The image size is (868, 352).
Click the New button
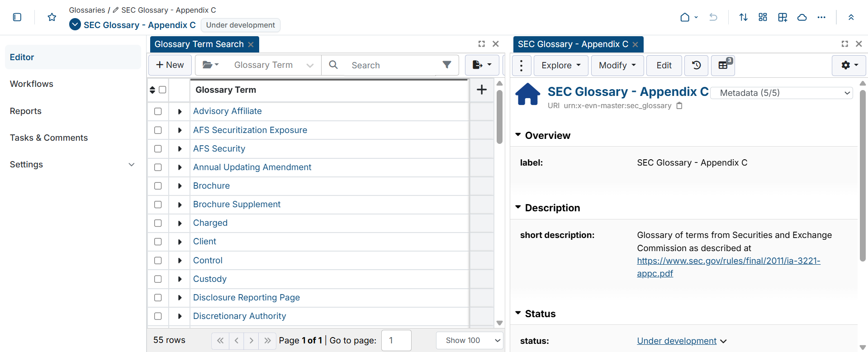click(170, 65)
